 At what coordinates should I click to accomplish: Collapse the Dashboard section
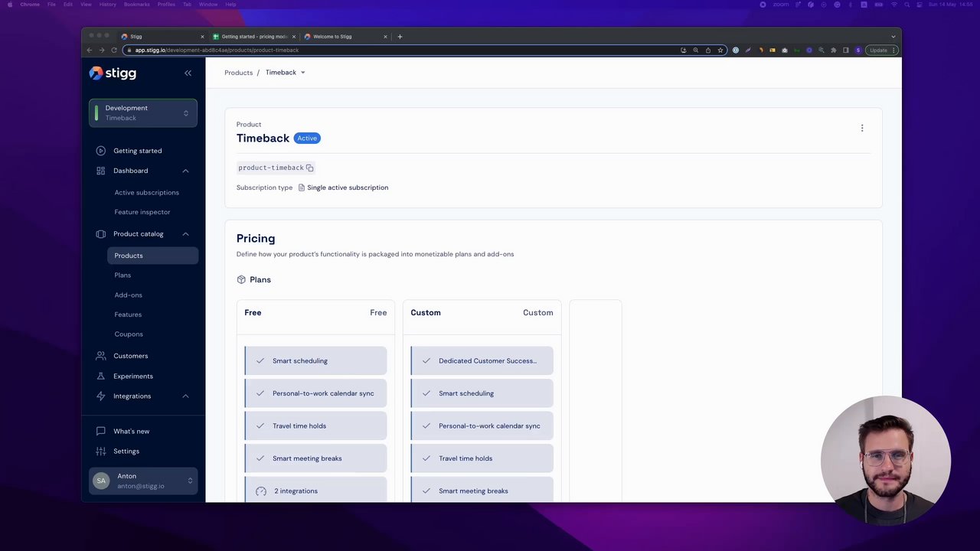coord(185,171)
